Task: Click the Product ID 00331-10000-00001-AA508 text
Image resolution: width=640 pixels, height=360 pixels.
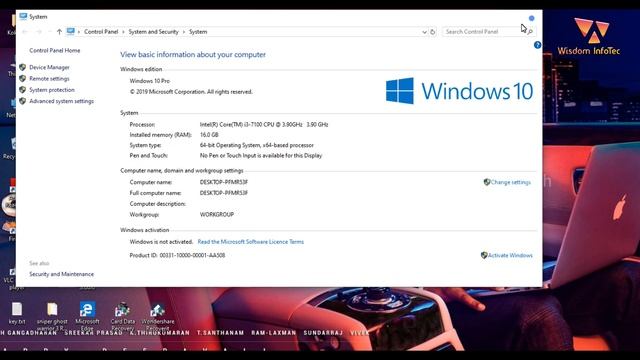Action: click(x=177, y=255)
